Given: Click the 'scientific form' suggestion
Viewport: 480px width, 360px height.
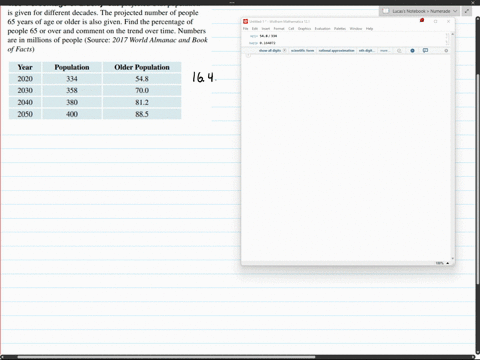Looking at the screenshot, I should pos(302,51).
